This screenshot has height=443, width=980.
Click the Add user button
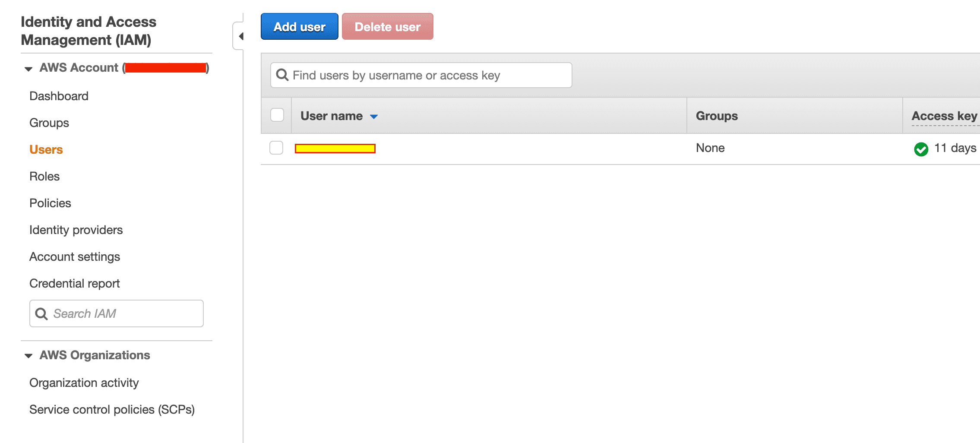300,26
